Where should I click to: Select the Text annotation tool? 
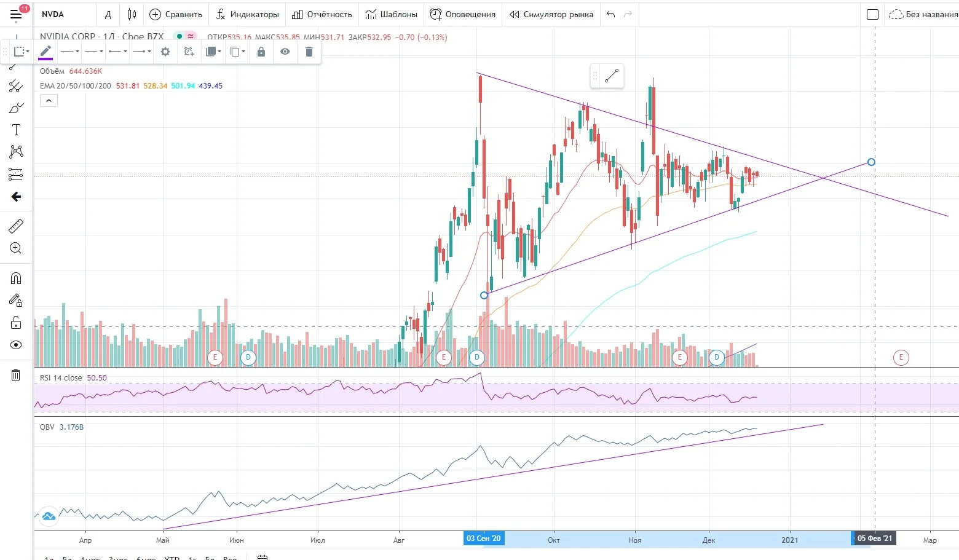pos(16,130)
